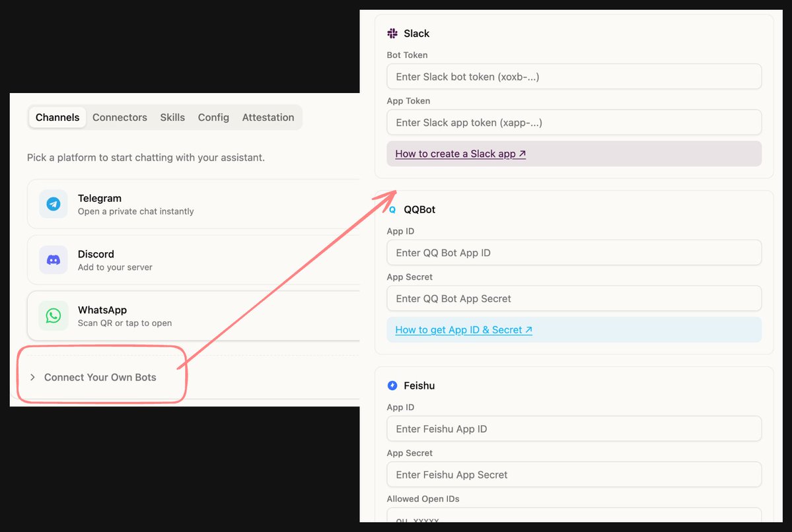The width and height of the screenshot is (792, 532).
Task: Choose the WhatsApp channel card
Action: 194,316
